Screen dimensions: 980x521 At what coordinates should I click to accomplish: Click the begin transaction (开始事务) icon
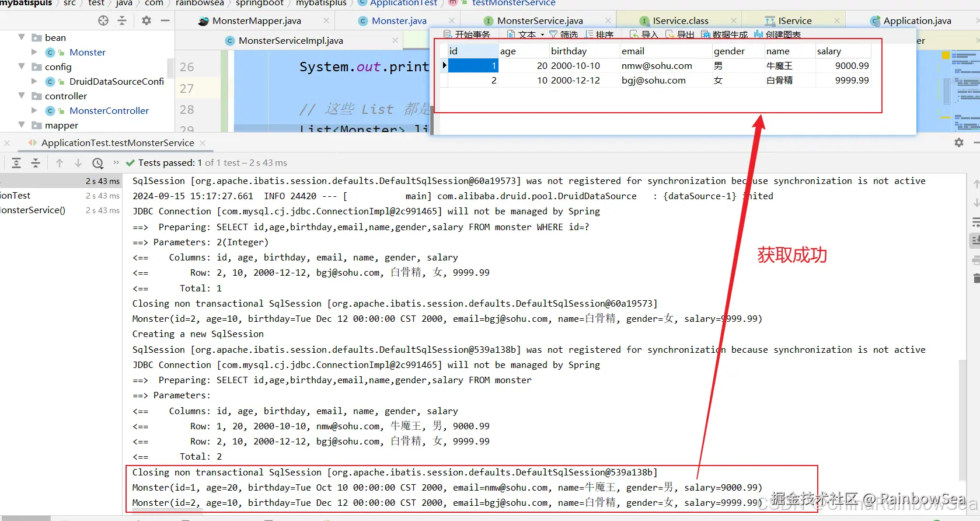[x=448, y=34]
